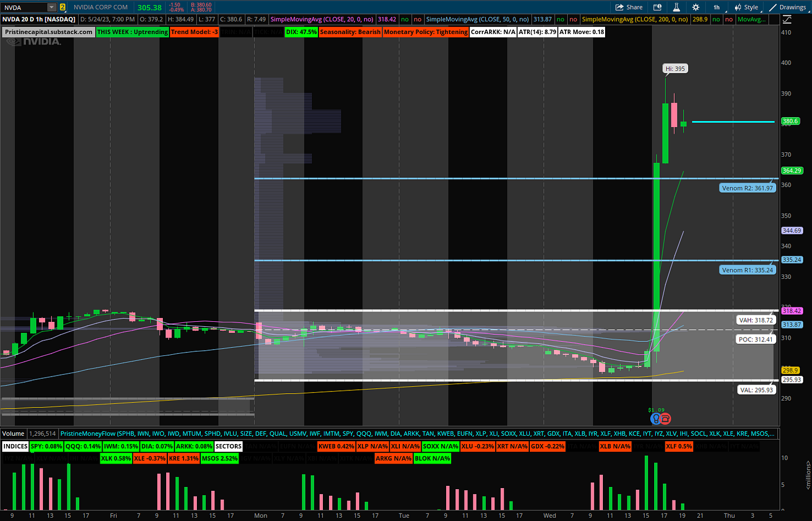Click the 305.38 last price in the header

149,7
